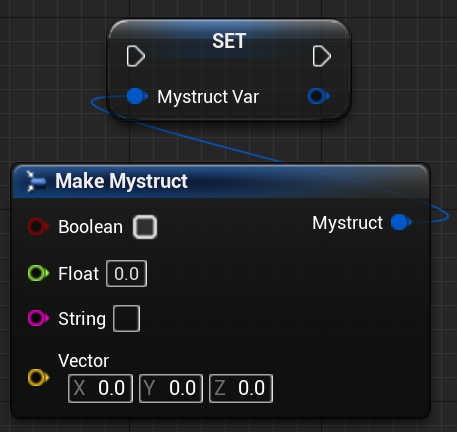Toggle the Boolean checkbox
This screenshot has width=457, height=432.
click(x=145, y=227)
